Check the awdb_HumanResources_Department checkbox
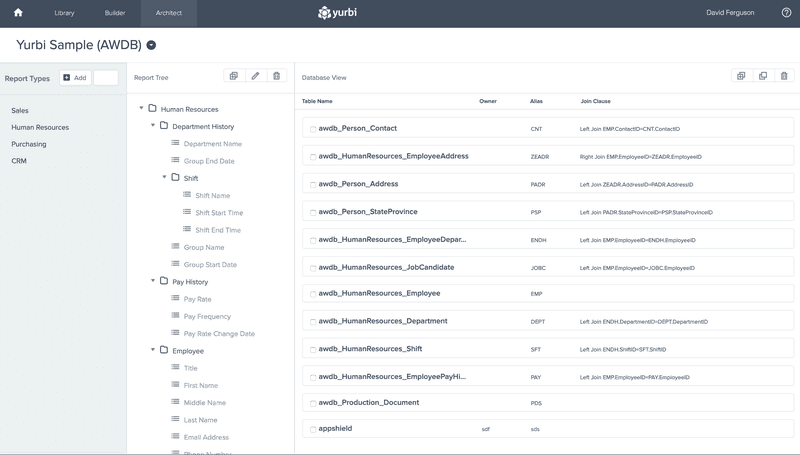This screenshot has width=800, height=455. click(313, 322)
